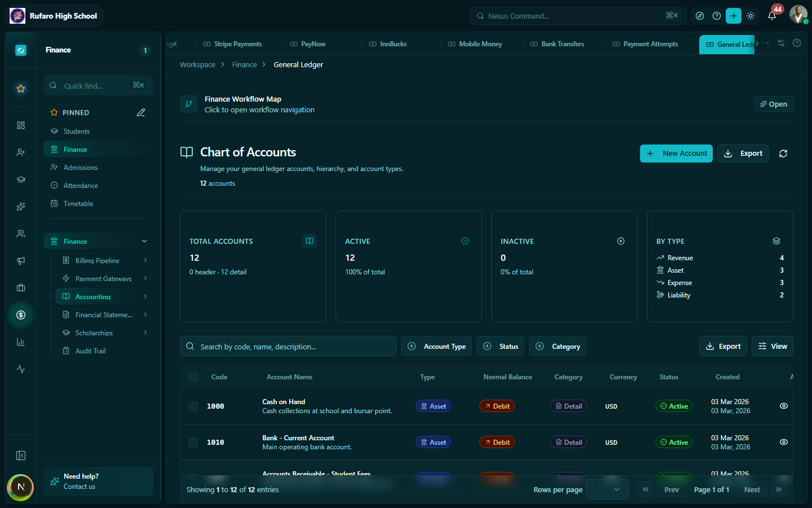The width and height of the screenshot is (812, 508).
Task: Open the user profile avatar
Action: [798, 14]
